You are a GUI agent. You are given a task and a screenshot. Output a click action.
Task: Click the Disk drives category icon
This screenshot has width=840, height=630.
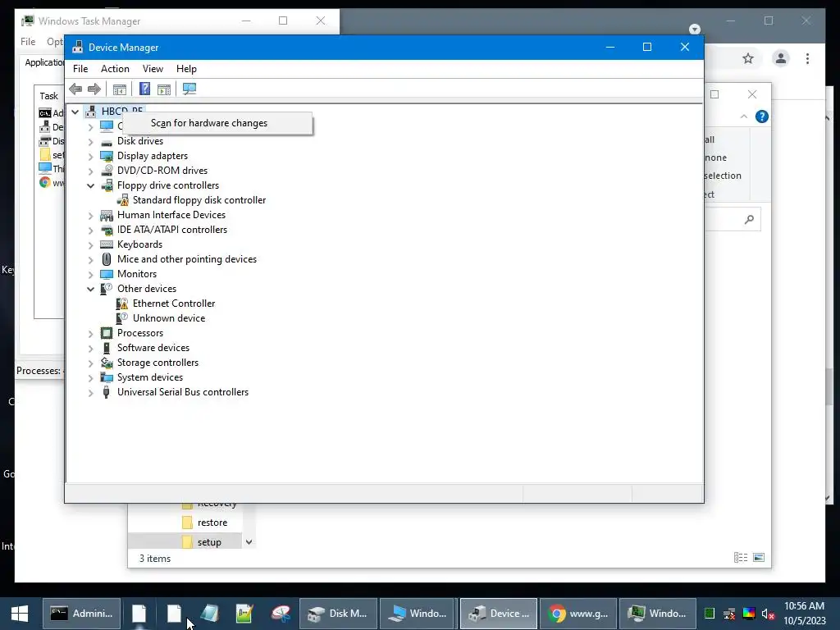pyautogui.click(x=107, y=141)
